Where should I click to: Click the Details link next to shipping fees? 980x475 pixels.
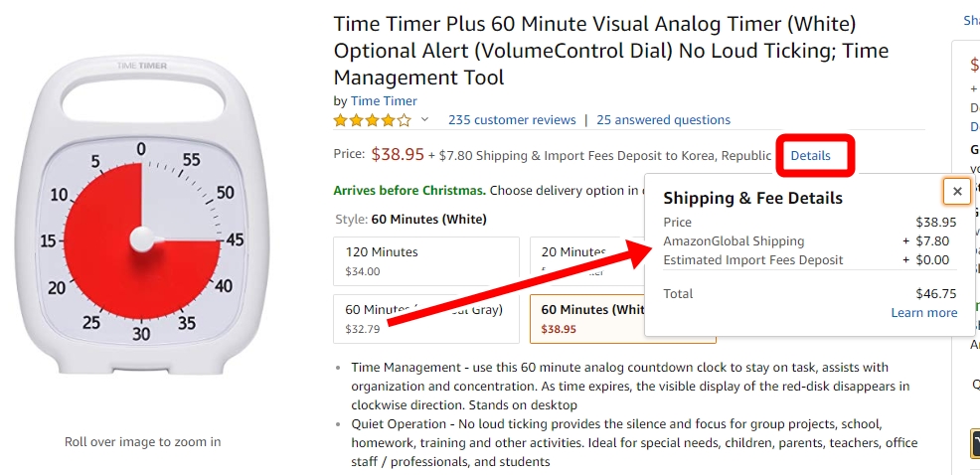pyautogui.click(x=811, y=156)
